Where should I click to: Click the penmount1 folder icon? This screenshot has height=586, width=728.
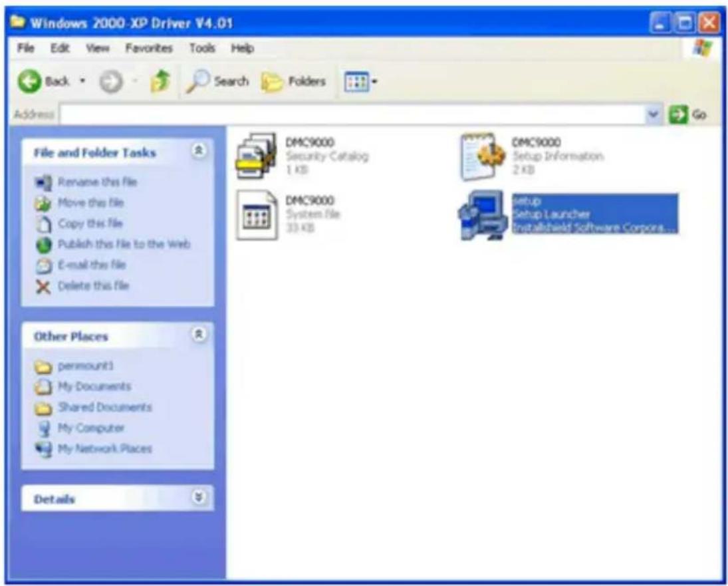(43, 366)
